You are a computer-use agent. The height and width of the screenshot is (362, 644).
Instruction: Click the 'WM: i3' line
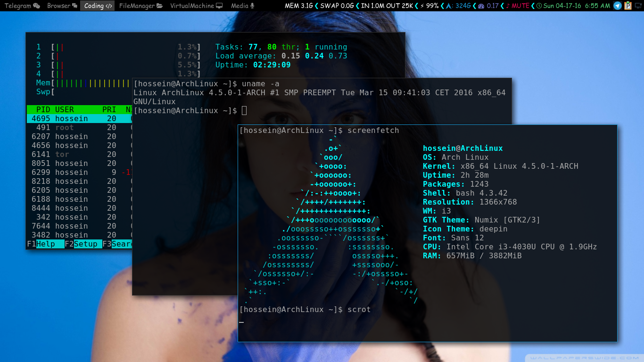pyautogui.click(x=437, y=211)
